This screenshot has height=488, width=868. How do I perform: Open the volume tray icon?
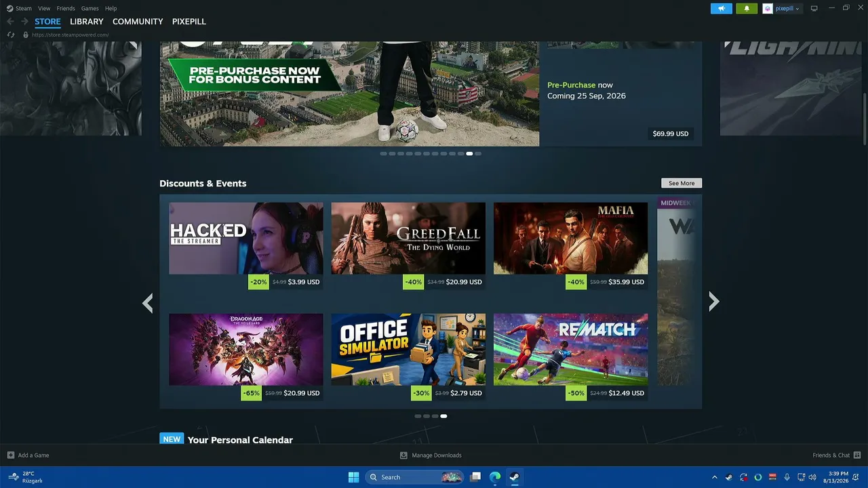[812, 477]
